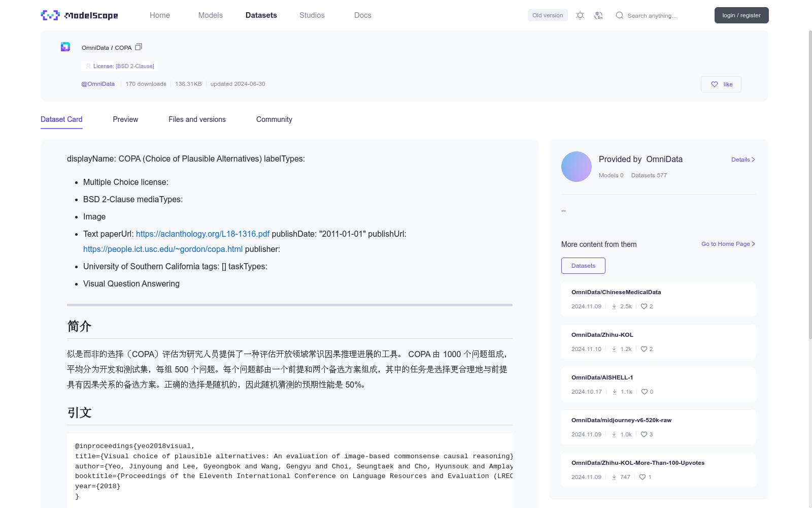Open the Docs nav item
The image size is (812, 508).
[x=363, y=15]
